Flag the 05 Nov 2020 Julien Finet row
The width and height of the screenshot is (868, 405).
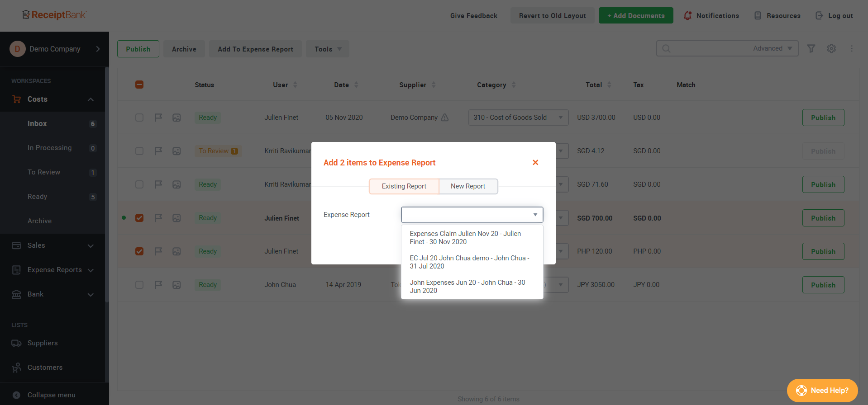(158, 118)
